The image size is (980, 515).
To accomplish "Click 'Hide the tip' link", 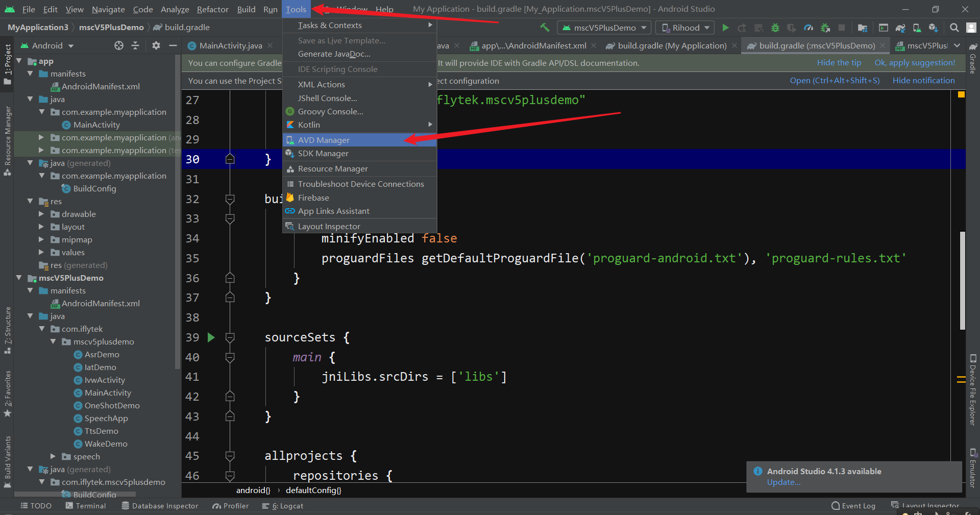I will [x=839, y=63].
